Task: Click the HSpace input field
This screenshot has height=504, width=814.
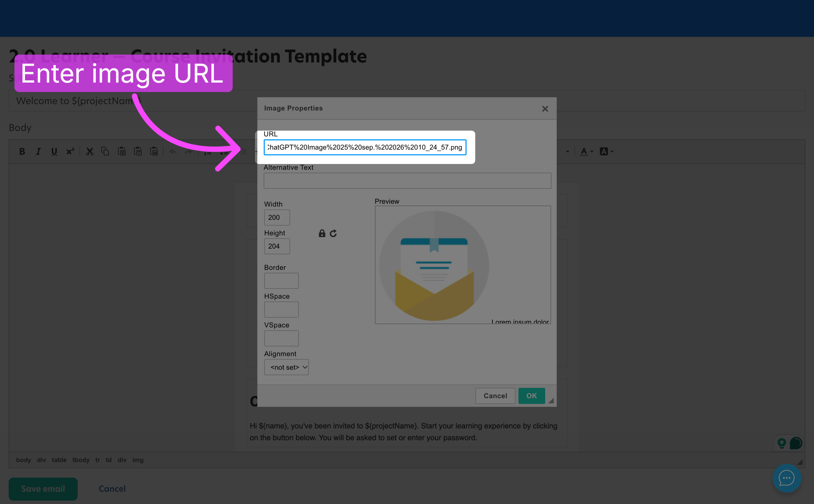Action: (x=281, y=309)
